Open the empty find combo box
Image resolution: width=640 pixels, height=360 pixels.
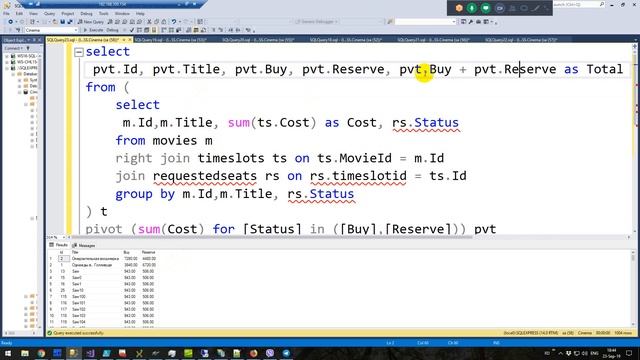click(x=425, y=22)
